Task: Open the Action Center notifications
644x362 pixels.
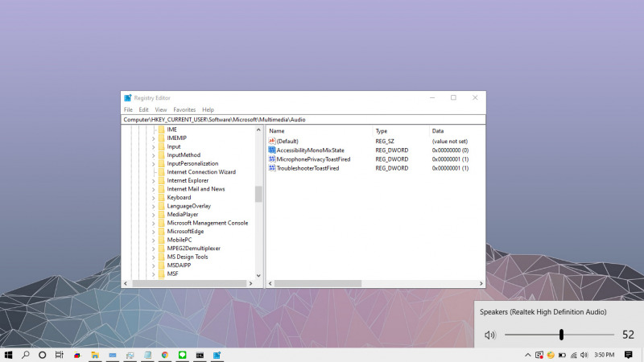Action: click(x=629, y=355)
